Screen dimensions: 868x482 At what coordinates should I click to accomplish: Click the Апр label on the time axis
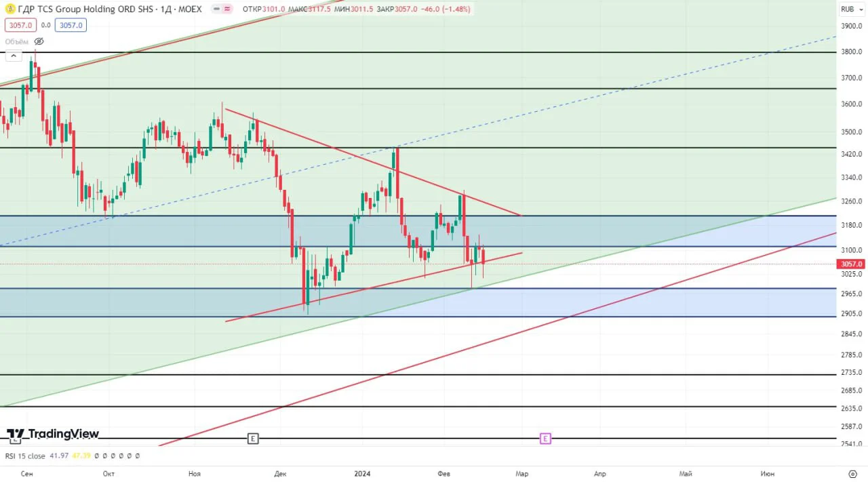(599, 473)
